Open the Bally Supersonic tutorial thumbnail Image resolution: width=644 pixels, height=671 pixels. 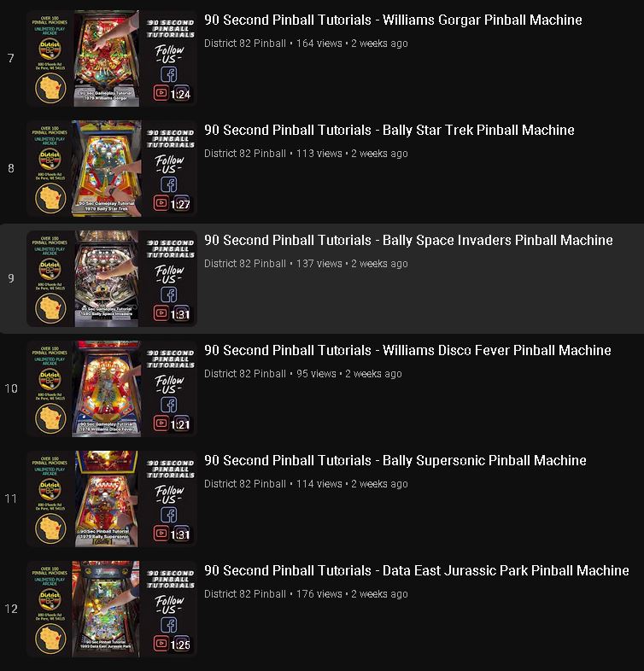pos(112,499)
